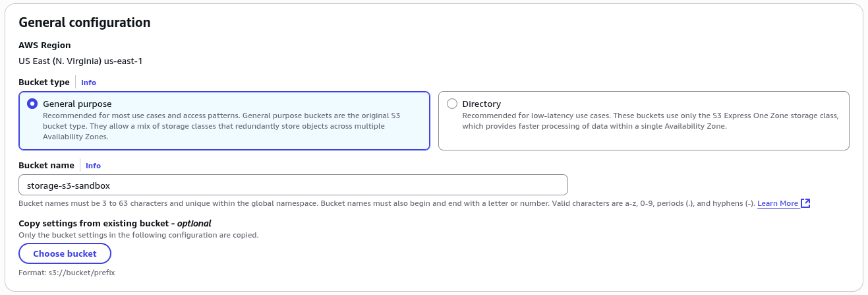Click the US East (N. Virginia) us-east-1 text

pyautogui.click(x=80, y=61)
